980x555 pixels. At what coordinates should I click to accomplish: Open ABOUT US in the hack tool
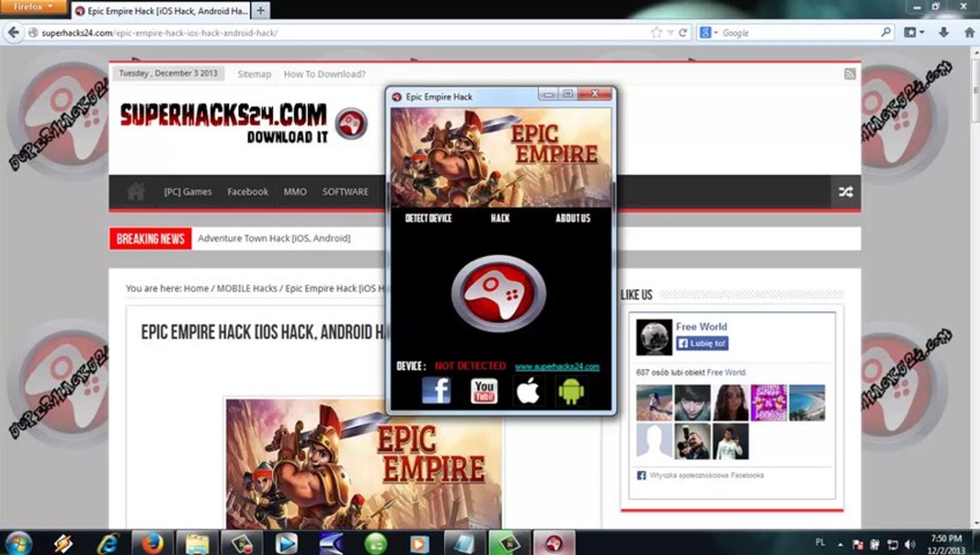coord(572,218)
